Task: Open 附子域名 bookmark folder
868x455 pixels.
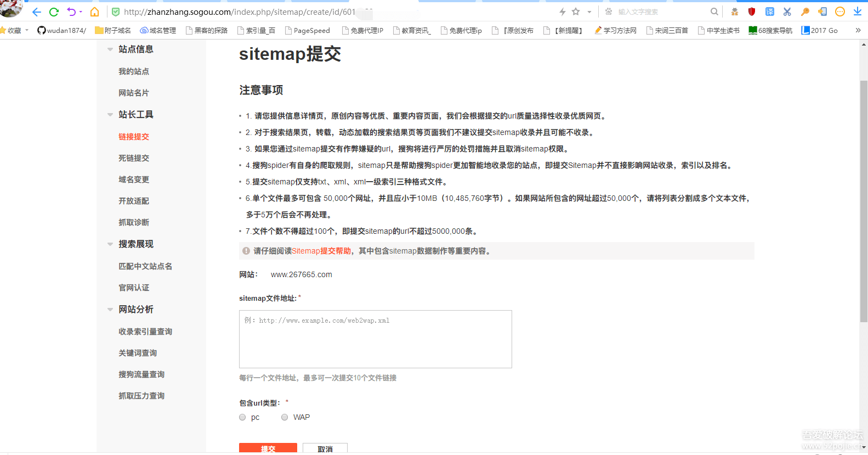Action: point(113,30)
